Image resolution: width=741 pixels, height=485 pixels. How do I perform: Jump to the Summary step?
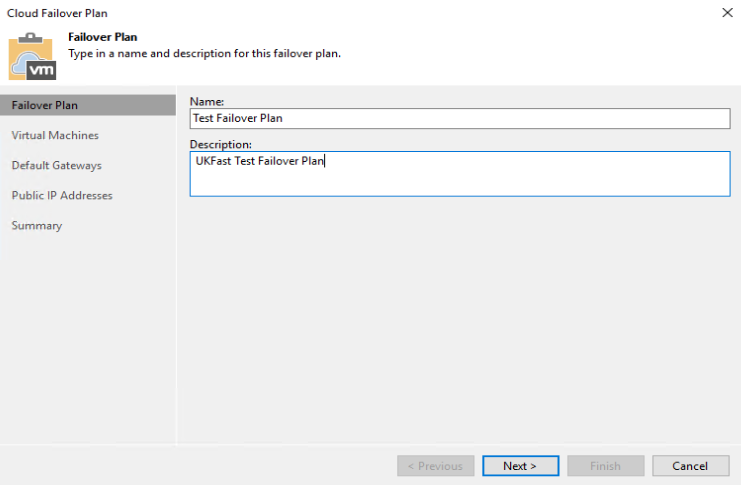pos(37,225)
